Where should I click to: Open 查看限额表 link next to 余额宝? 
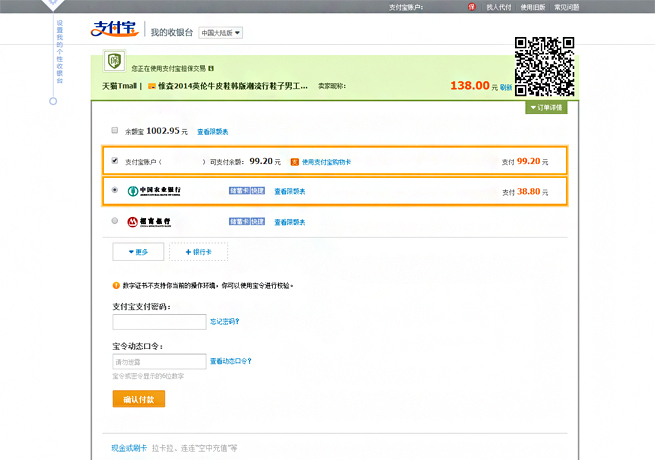tap(213, 132)
